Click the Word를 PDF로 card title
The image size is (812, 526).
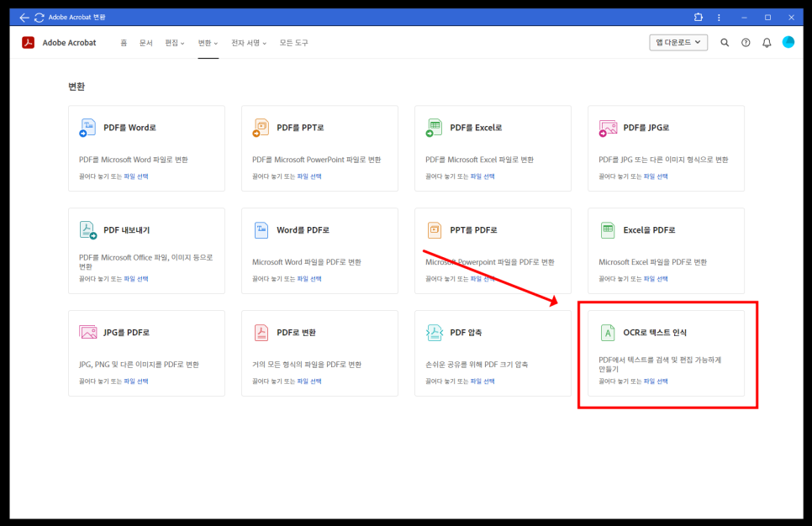coord(303,230)
